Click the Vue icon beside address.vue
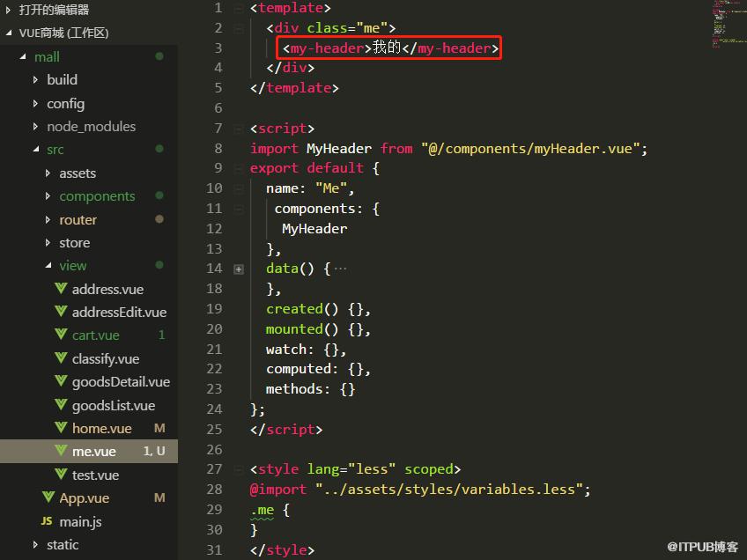 pyautogui.click(x=61, y=289)
